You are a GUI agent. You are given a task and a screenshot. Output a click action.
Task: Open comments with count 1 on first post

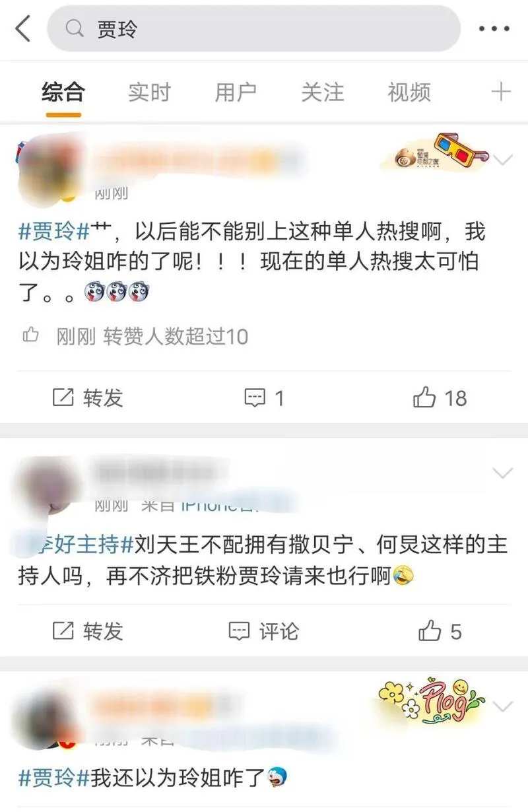[x=264, y=398]
